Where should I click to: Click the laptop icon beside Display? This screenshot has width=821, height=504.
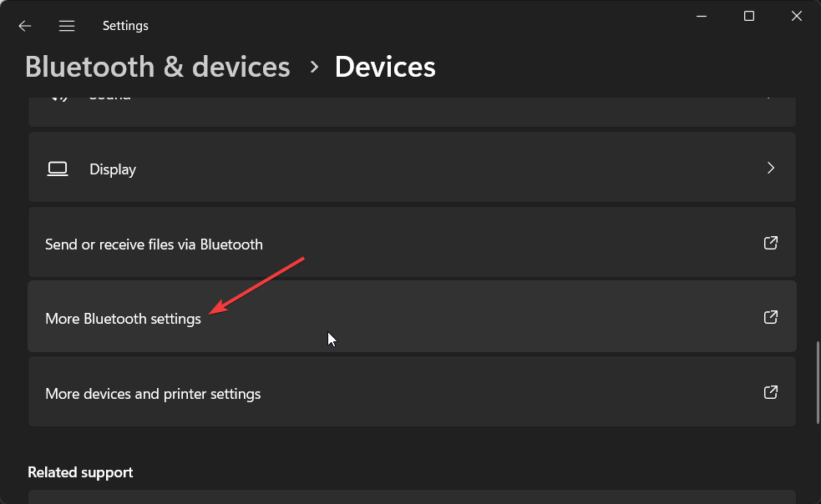click(58, 169)
